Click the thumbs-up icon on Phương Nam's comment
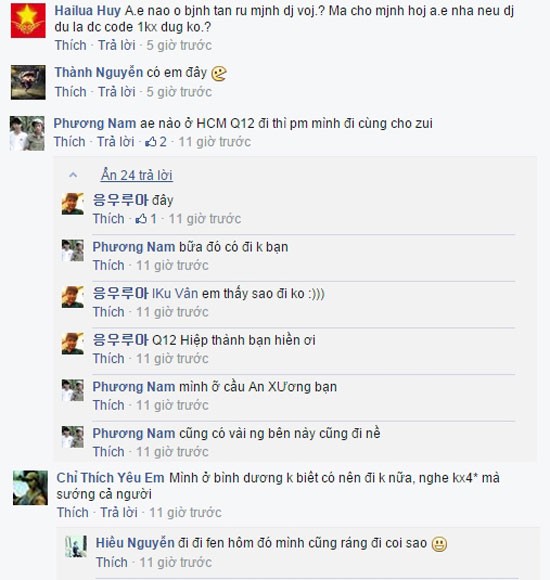This screenshot has width=550, height=580. point(151,142)
